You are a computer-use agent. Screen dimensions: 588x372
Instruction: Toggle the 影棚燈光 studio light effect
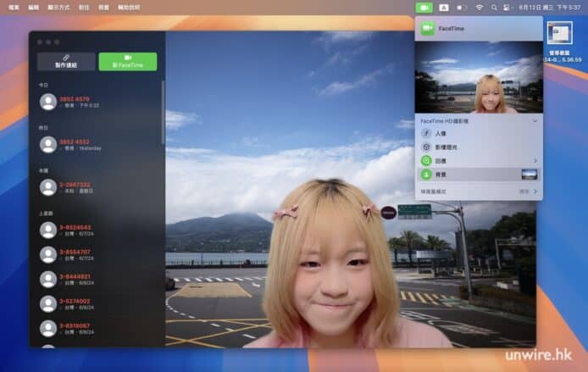[x=426, y=147]
